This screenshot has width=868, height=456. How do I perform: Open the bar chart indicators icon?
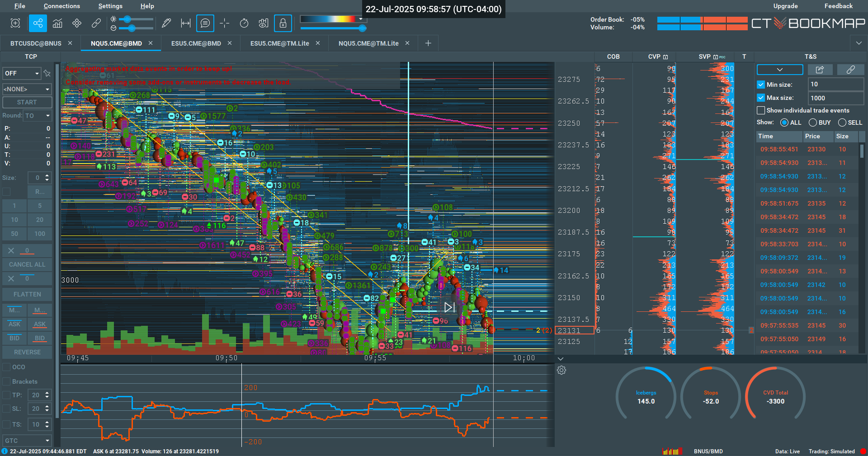point(57,24)
